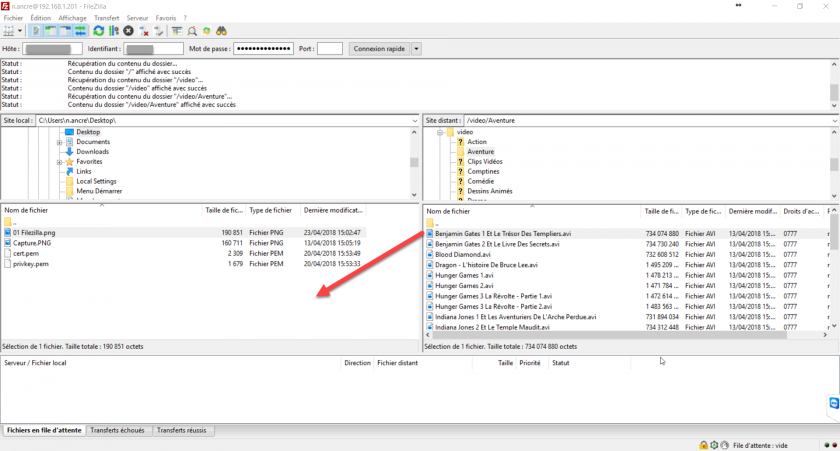The image size is (840, 451).
Task: Open the Édition menu
Action: [41, 18]
